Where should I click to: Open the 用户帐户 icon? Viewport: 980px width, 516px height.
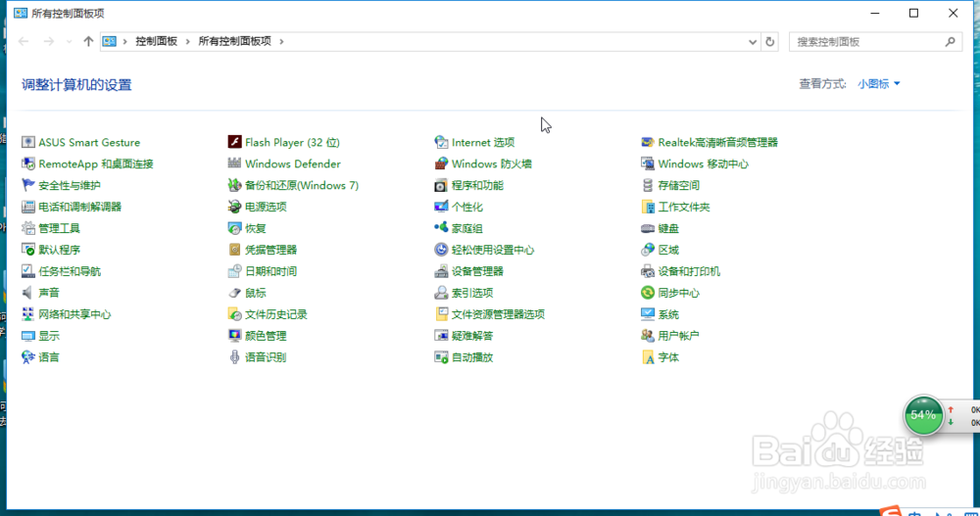click(648, 336)
